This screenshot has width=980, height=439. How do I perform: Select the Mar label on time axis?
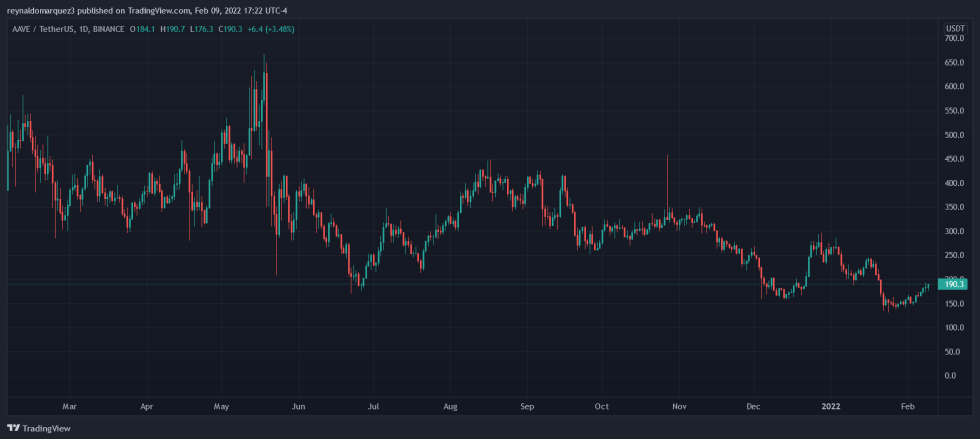(x=69, y=407)
